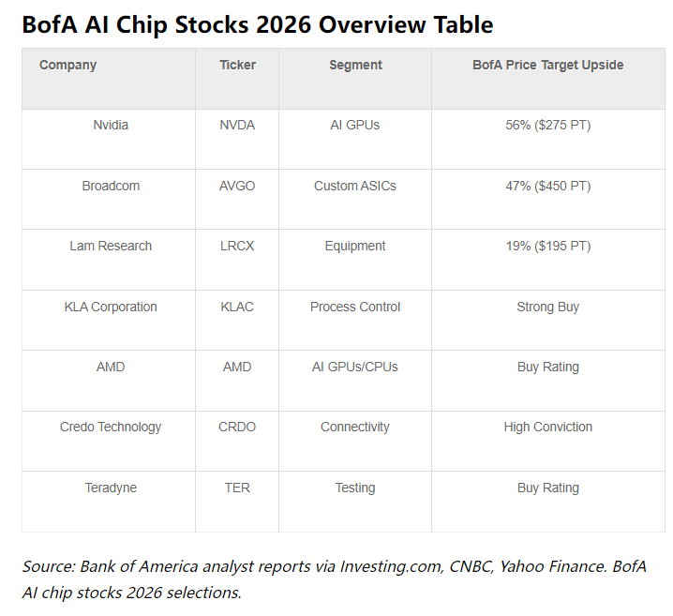673x616 pixels.
Task: Click the Lam Research cell
Action: (111, 246)
